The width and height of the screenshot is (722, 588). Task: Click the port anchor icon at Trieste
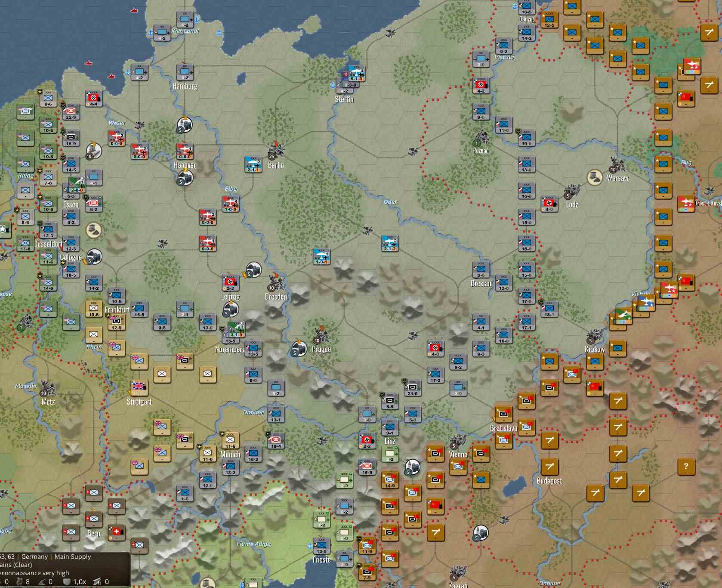[310, 546]
